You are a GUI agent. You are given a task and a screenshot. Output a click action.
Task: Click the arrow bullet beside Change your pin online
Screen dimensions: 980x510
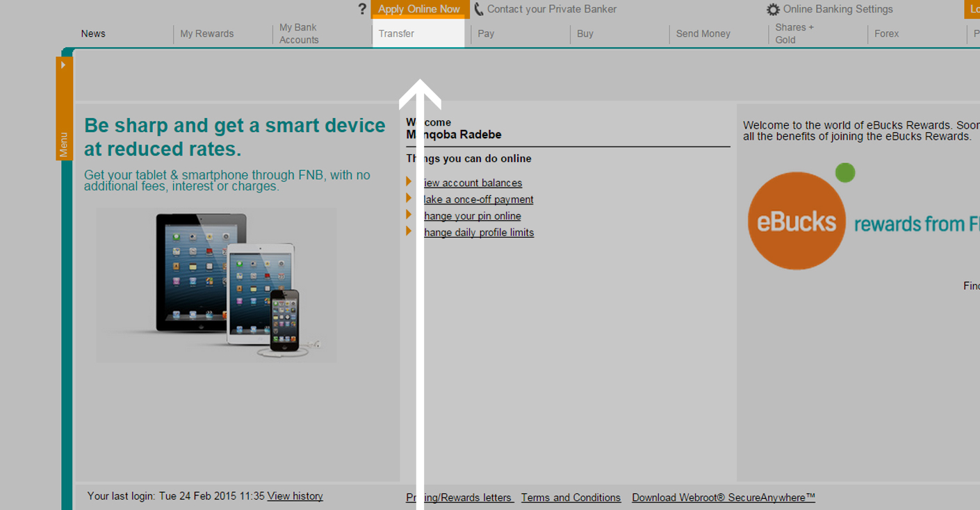(409, 215)
